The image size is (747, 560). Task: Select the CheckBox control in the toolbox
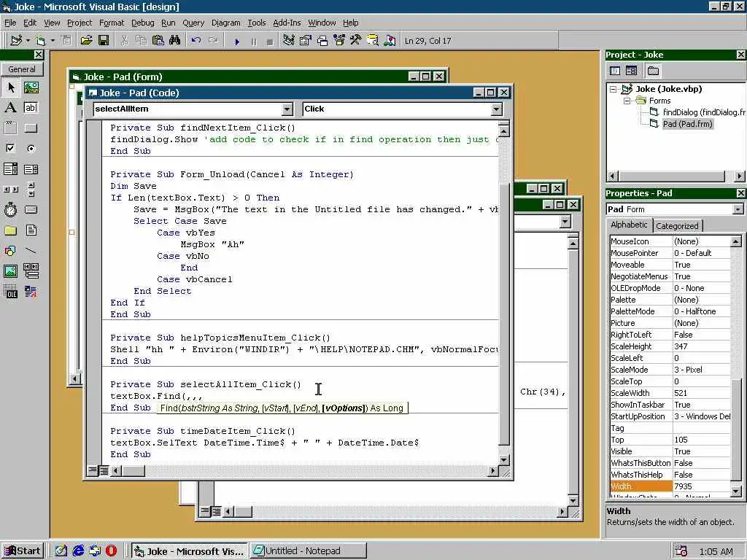(11, 149)
